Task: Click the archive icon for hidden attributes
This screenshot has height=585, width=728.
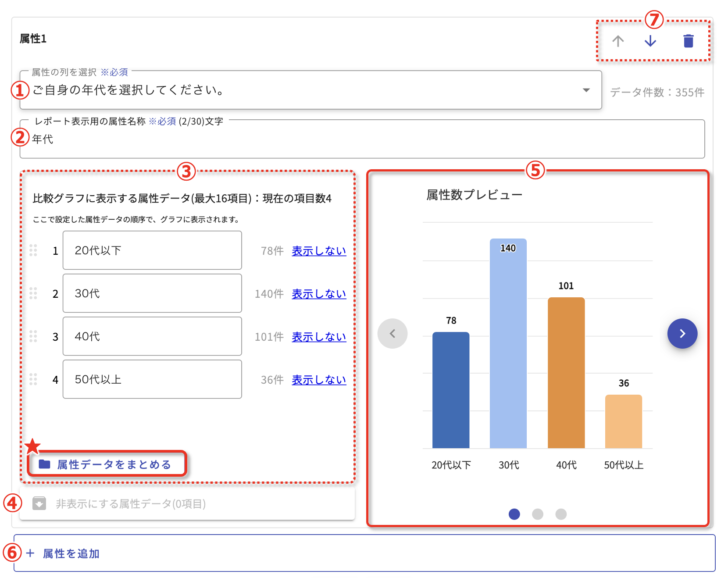Action: tap(39, 503)
